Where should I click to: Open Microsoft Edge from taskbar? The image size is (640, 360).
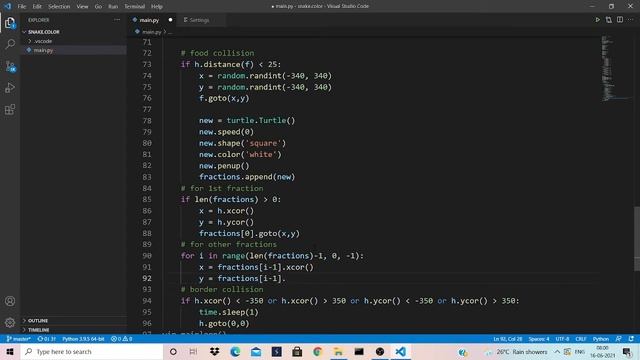(x=235, y=351)
